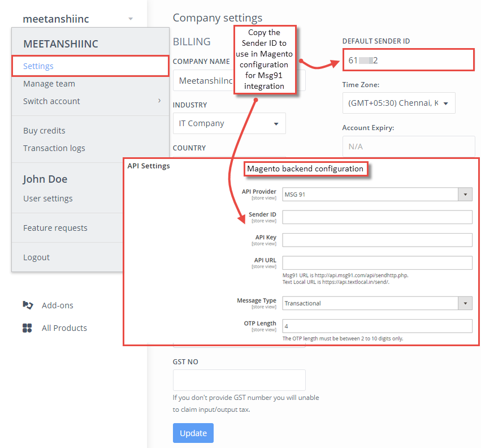Open the Add-ons link
Image resolution: width=481 pixels, height=448 pixels.
click(x=57, y=305)
